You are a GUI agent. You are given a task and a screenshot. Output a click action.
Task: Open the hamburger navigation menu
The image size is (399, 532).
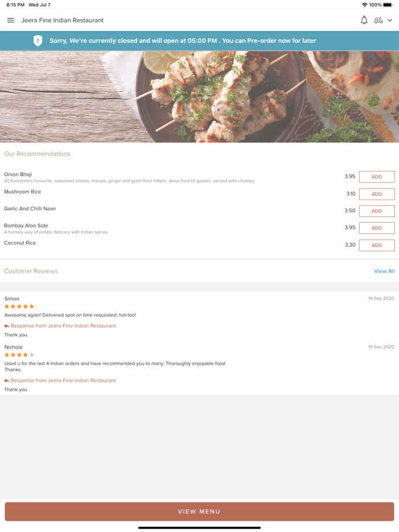(10, 20)
